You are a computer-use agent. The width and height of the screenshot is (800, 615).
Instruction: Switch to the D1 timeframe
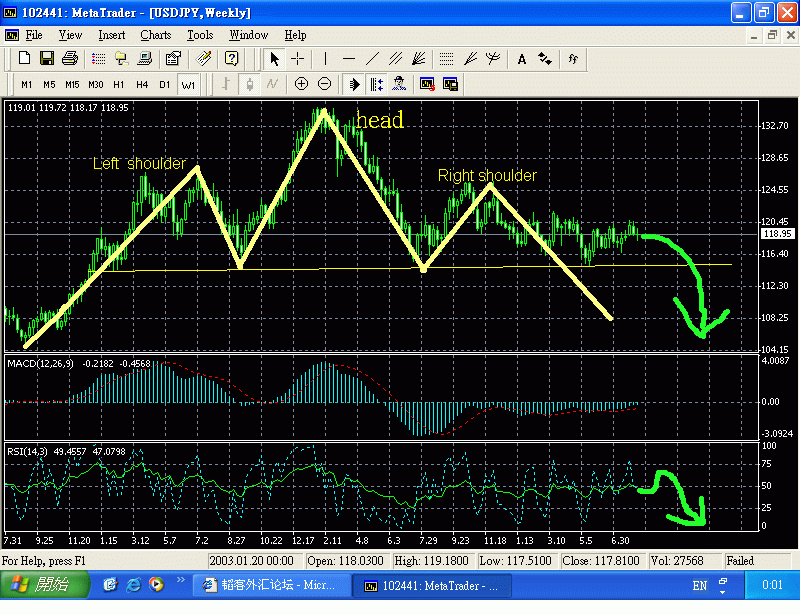[164, 84]
